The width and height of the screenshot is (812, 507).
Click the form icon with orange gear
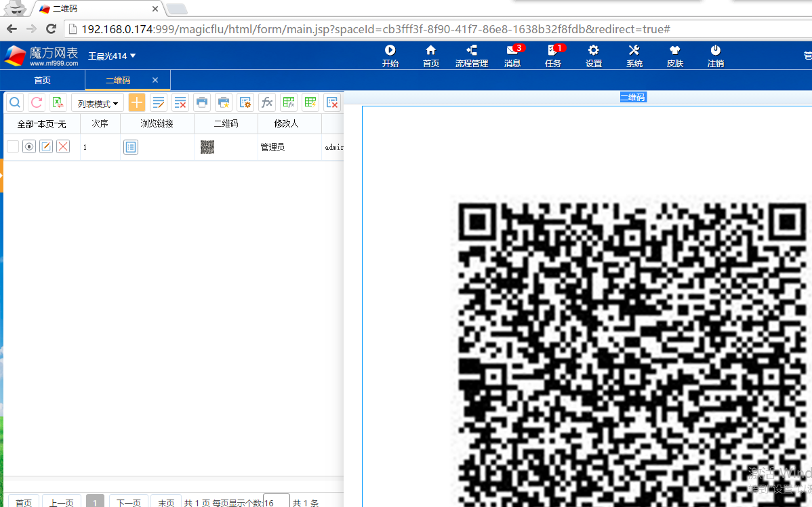[x=245, y=102]
